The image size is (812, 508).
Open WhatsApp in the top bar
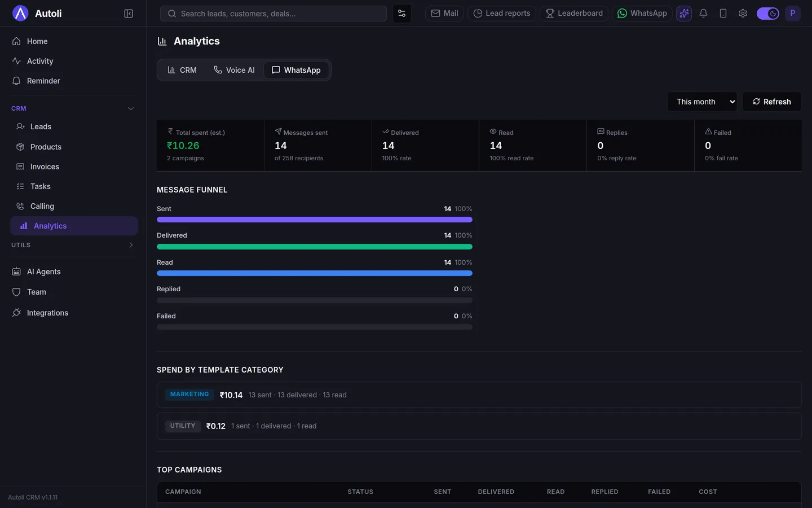tap(642, 14)
